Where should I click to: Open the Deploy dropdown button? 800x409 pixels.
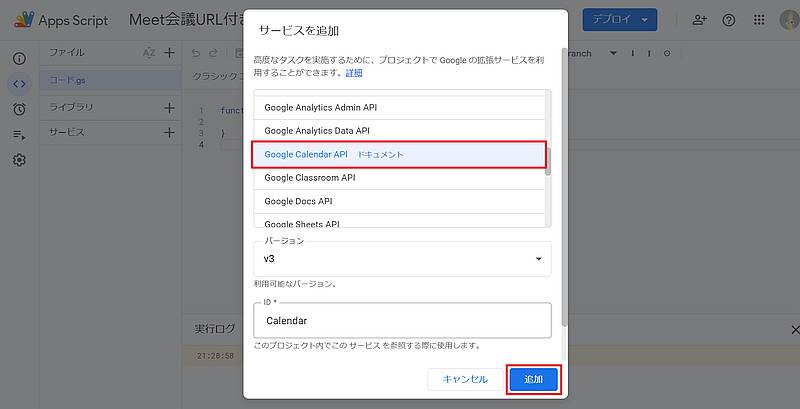click(x=619, y=20)
